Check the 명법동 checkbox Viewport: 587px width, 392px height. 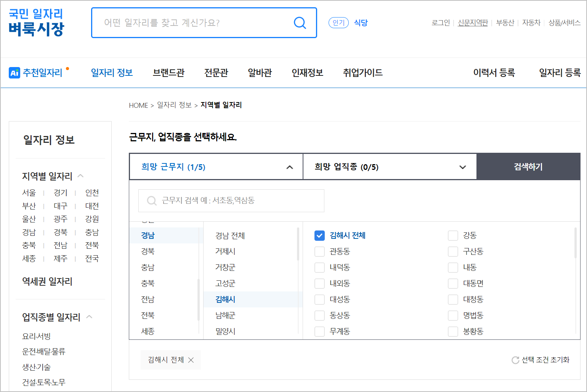453,315
